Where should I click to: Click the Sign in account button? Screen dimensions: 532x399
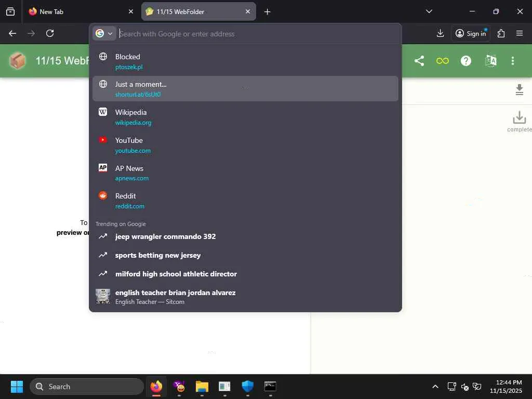(x=471, y=33)
